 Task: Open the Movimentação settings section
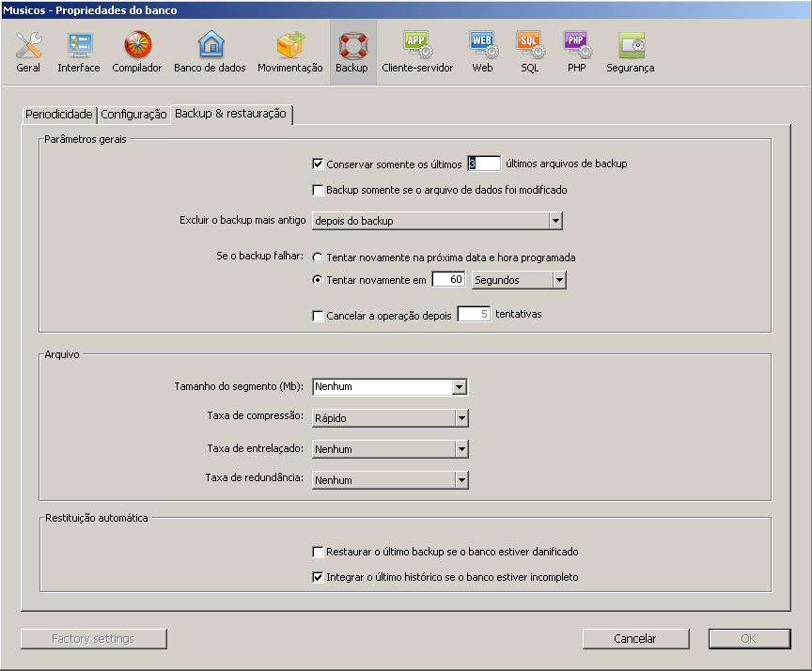pyautogui.click(x=290, y=53)
